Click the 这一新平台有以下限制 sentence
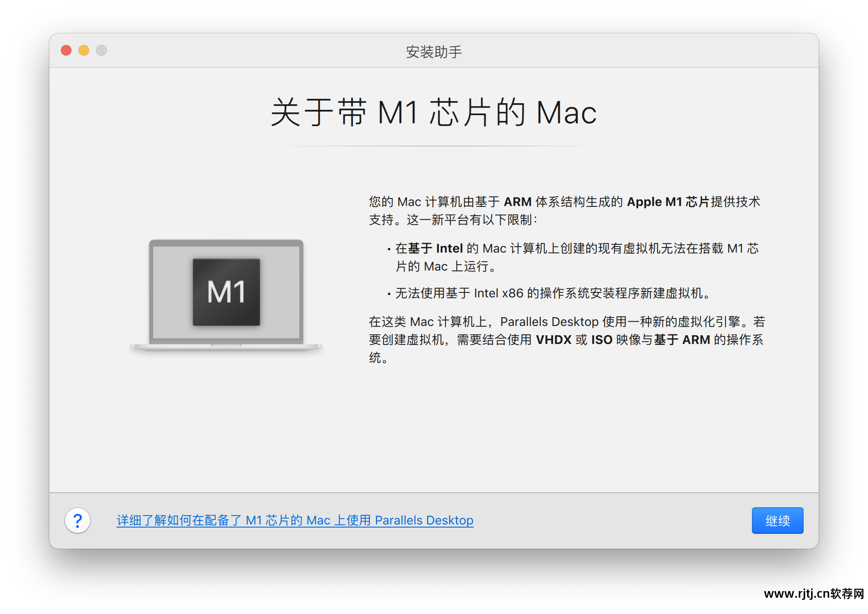This screenshot has width=868, height=614. [472, 220]
